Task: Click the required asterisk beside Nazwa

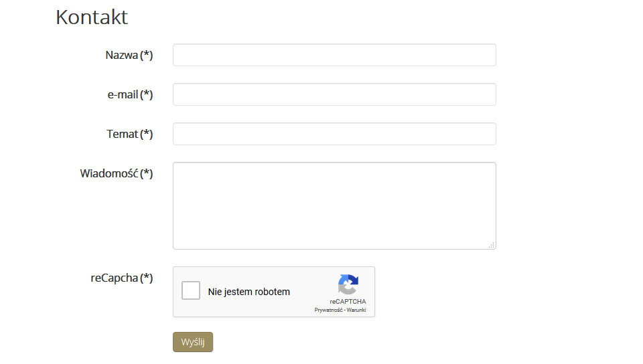Action: coord(147,56)
